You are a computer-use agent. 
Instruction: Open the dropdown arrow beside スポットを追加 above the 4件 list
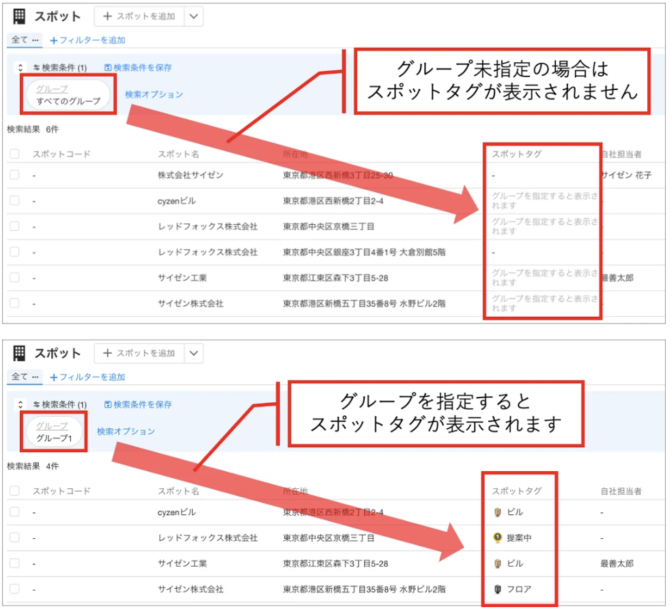194,353
